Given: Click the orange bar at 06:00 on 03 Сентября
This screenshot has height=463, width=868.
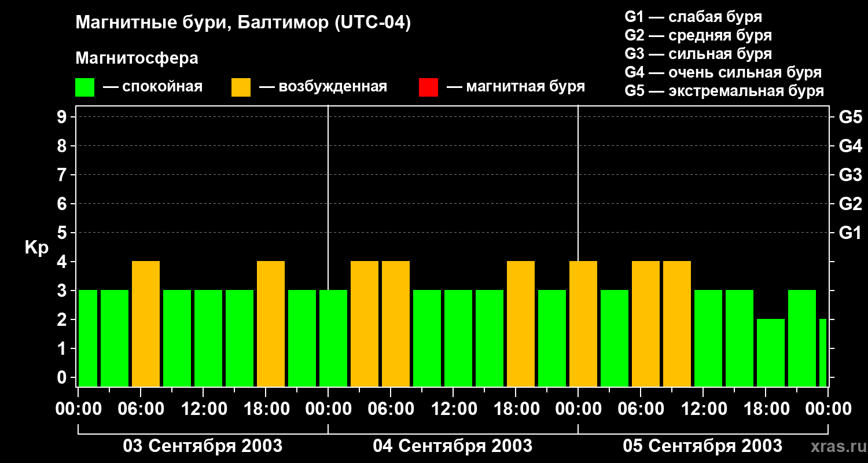Looking at the screenshot, I should [x=146, y=324].
